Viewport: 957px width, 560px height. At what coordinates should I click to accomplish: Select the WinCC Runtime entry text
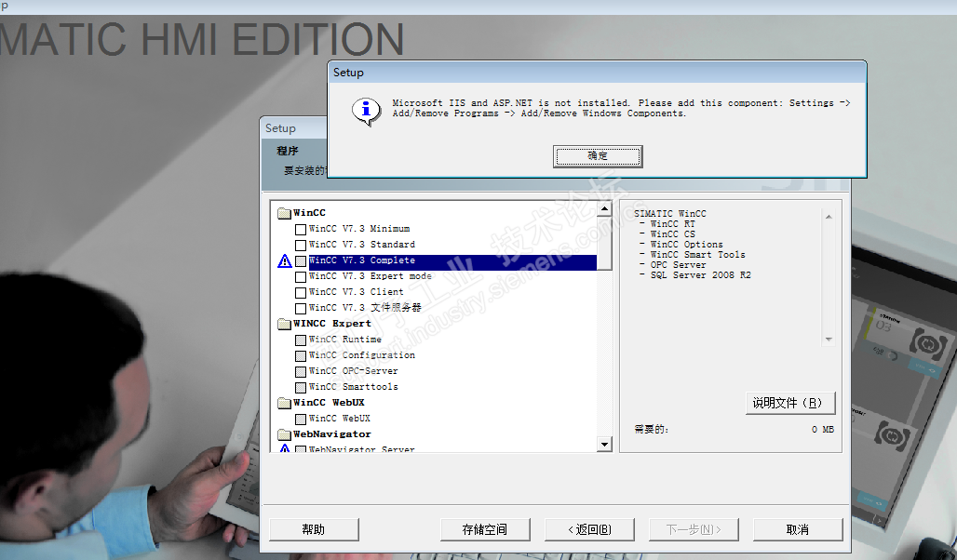pyautogui.click(x=344, y=340)
